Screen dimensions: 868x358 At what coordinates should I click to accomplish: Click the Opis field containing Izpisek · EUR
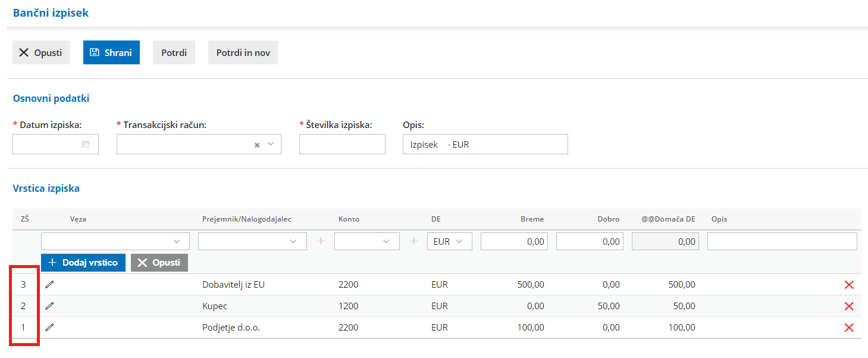(485, 144)
